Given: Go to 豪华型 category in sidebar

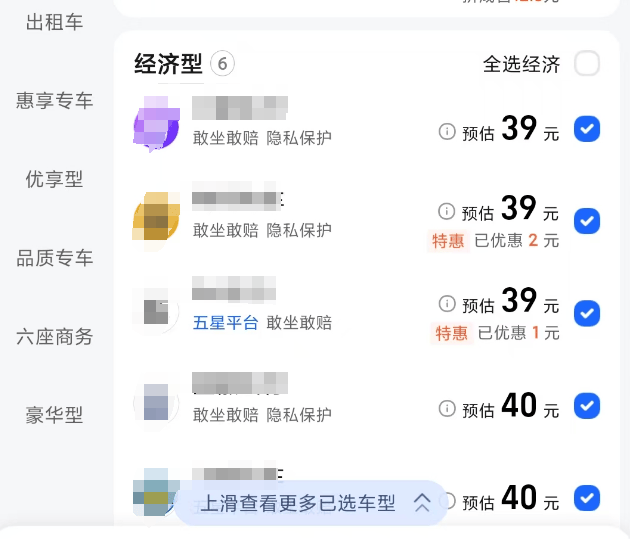Looking at the screenshot, I should 55,415.
